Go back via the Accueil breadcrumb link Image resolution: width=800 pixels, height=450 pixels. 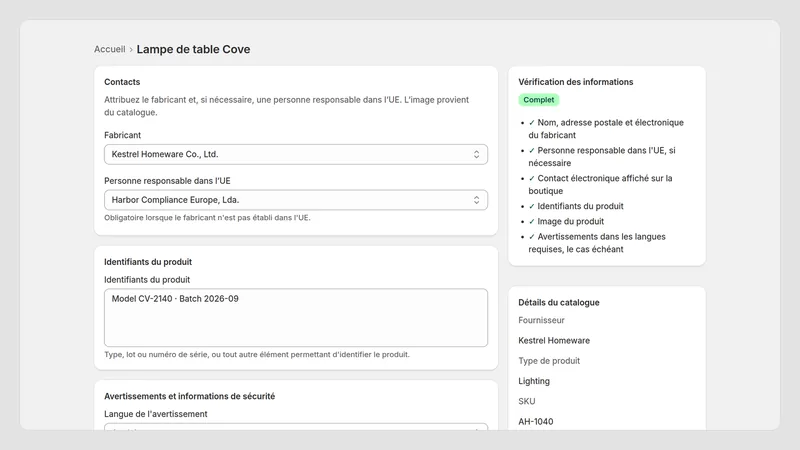pos(109,49)
